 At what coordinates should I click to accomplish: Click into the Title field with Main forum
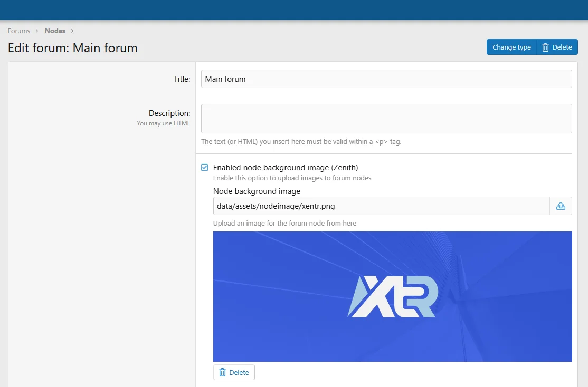(386, 79)
